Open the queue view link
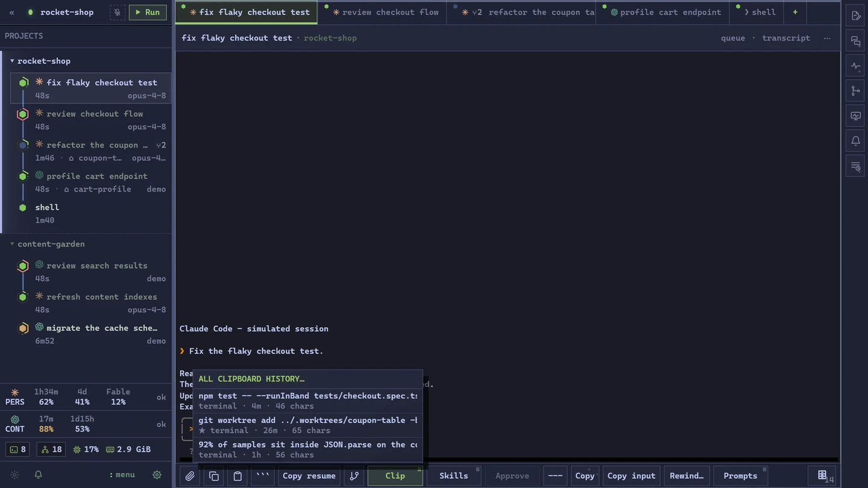Screen dimensions: 868x488 point(733,38)
